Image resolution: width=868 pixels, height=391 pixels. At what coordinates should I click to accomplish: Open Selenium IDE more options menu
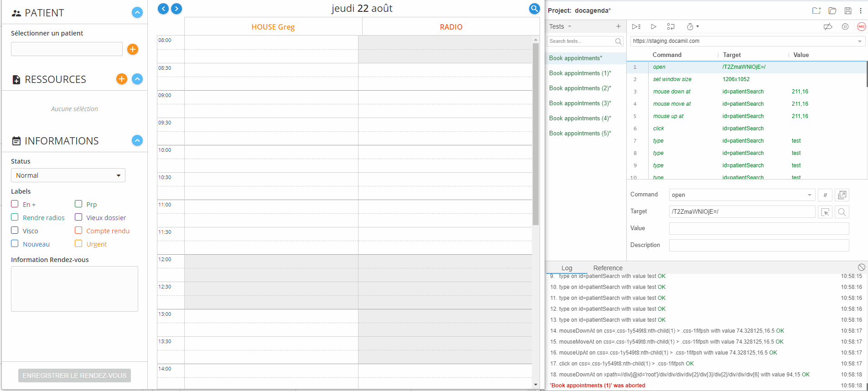861,10
